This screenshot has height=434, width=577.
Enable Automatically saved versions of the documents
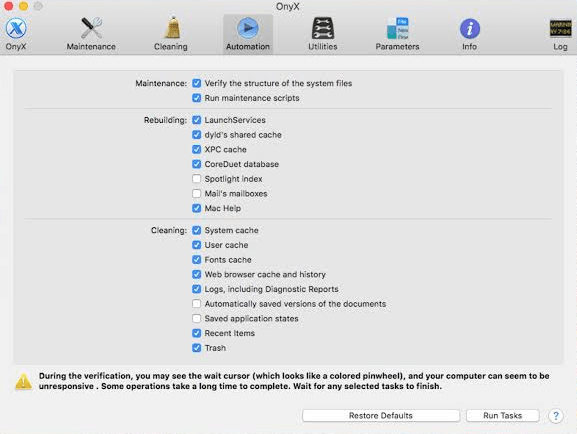[197, 304]
